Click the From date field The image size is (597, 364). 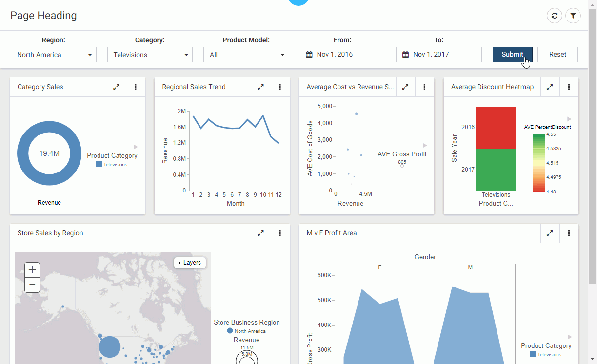pyautogui.click(x=342, y=55)
